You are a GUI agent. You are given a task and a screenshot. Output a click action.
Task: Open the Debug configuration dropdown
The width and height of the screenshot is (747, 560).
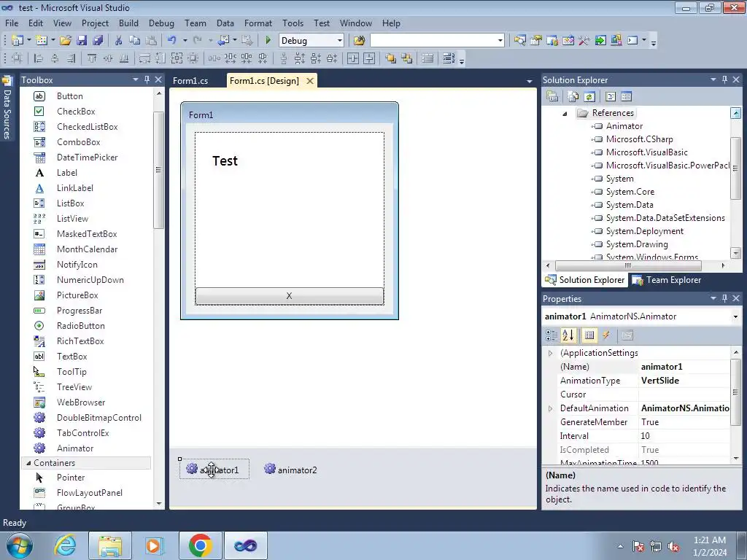(x=339, y=41)
